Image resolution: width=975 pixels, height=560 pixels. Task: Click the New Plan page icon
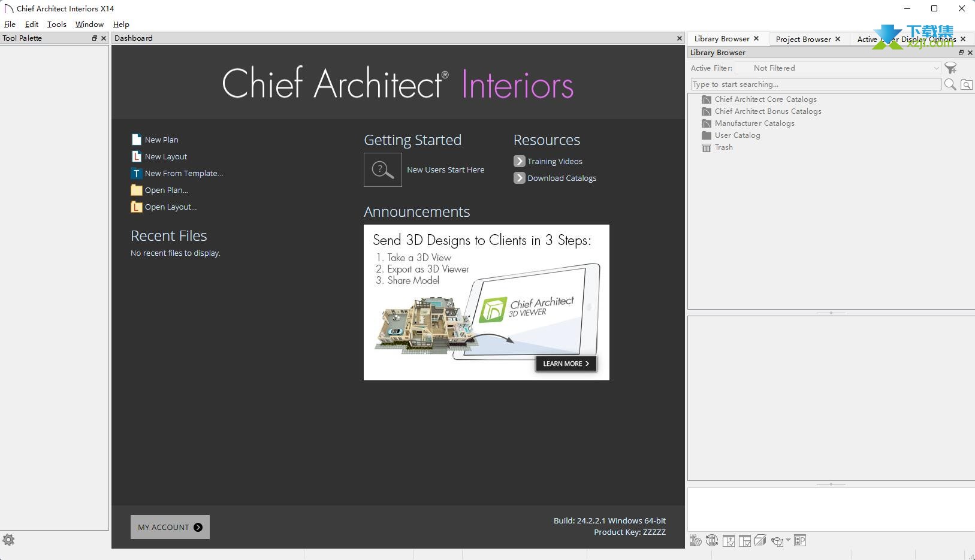tap(136, 140)
